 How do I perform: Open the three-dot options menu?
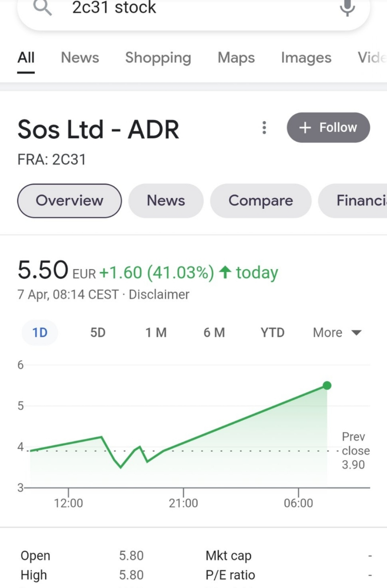[x=264, y=128]
